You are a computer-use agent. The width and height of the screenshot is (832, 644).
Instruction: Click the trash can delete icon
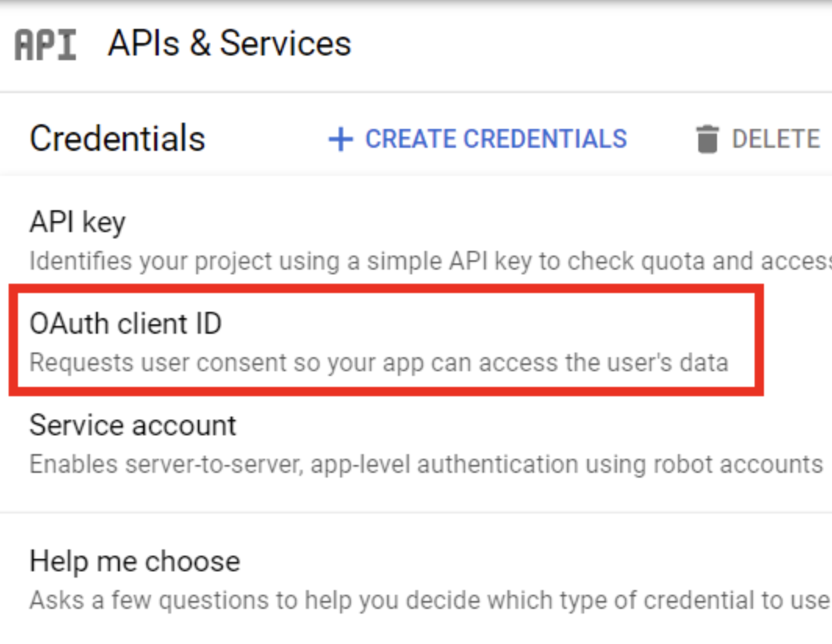(707, 140)
